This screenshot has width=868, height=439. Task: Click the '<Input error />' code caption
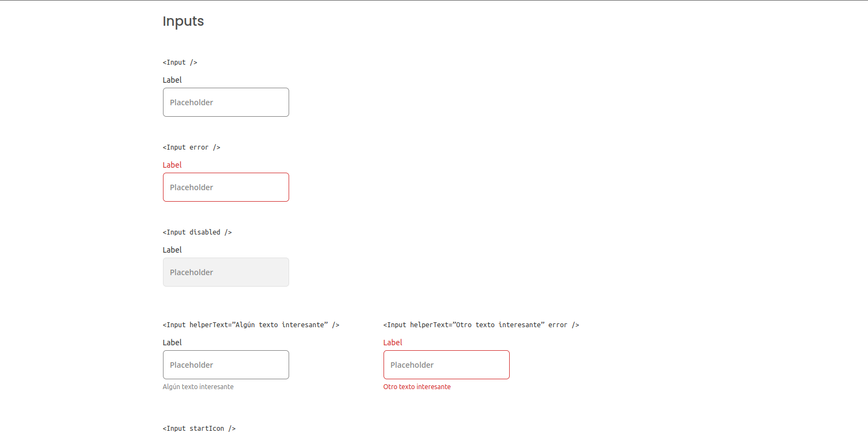pyautogui.click(x=191, y=147)
